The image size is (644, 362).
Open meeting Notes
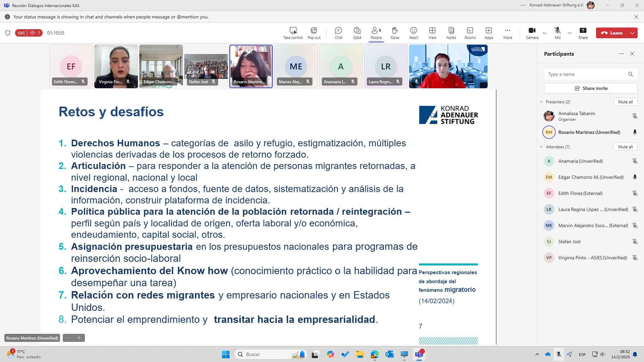(451, 33)
